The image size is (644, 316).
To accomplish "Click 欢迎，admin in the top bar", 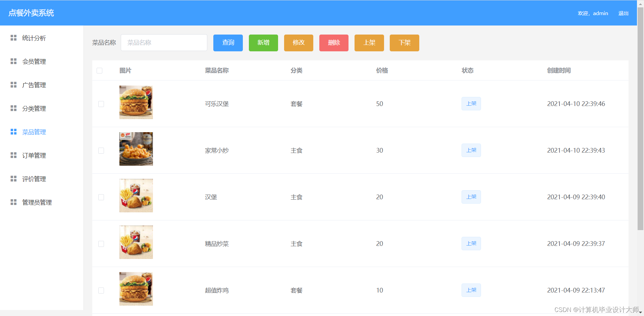I will [x=593, y=13].
